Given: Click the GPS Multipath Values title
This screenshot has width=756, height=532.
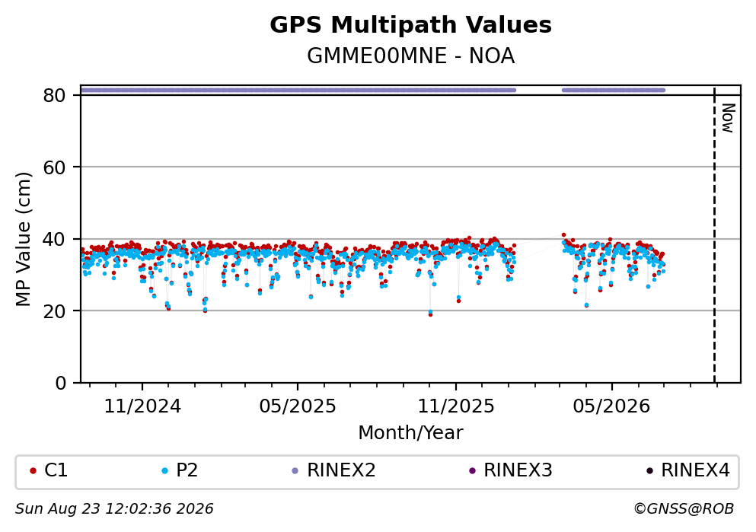Looking at the screenshot, I should pos(410,25).
